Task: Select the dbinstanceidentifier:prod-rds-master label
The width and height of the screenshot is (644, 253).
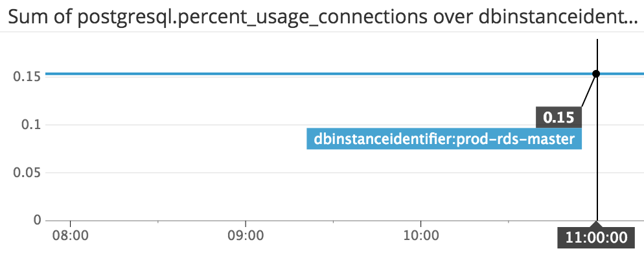Action: tap(444, 139)
